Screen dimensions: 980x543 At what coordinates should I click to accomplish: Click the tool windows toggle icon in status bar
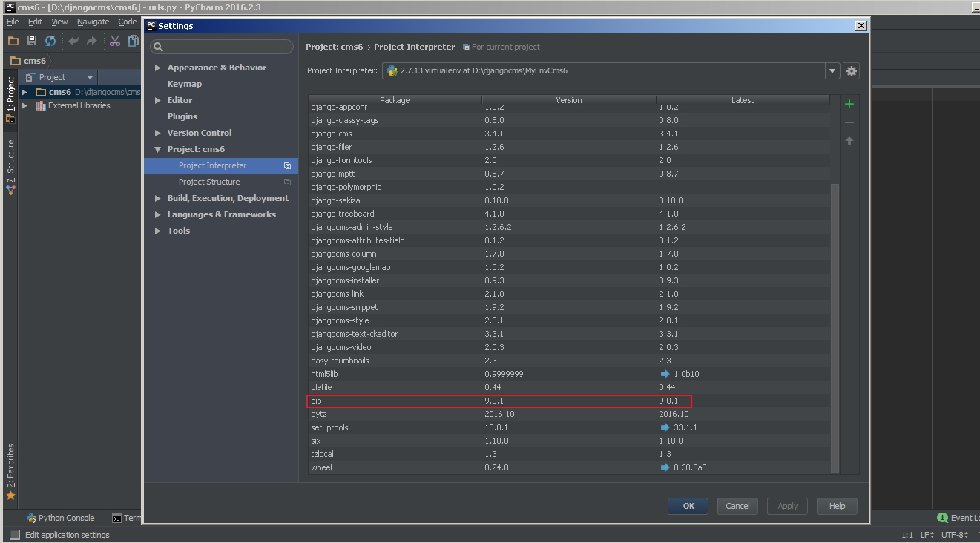coord(14,535)
